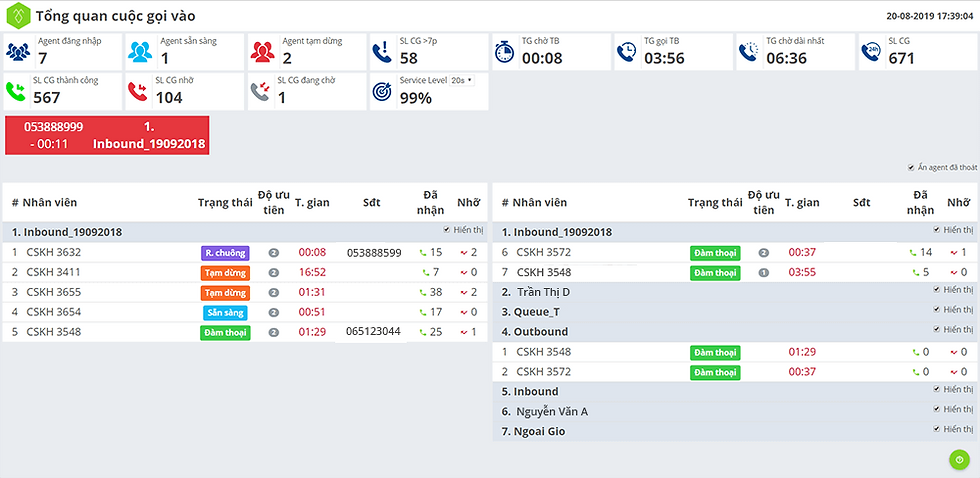Click the 3. Queue_T group row
Screen dimensions: 980x478
734,312
